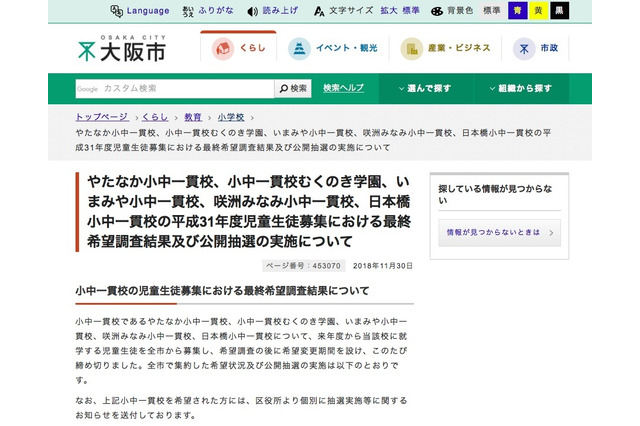The width and height of the screenshot is (640, 426).
Task: Click the 大阪市 site title
Action: tap(133, 53)
